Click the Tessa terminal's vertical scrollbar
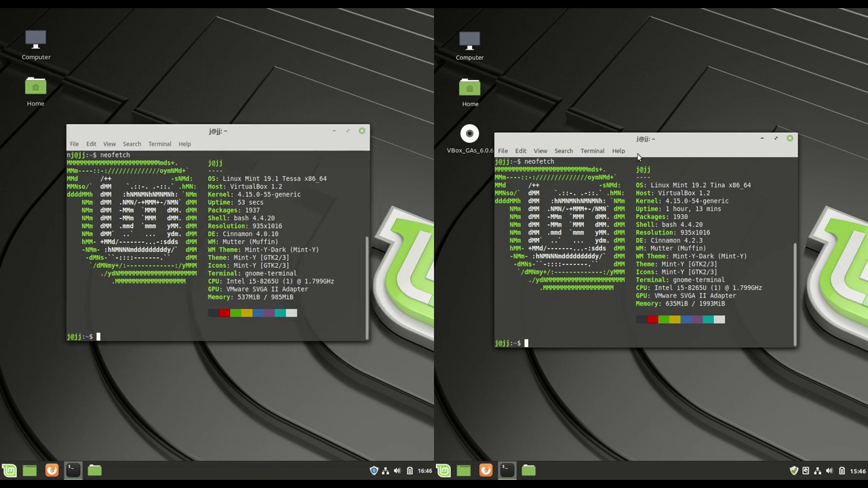868x488 pixels. tap(367, 287)
